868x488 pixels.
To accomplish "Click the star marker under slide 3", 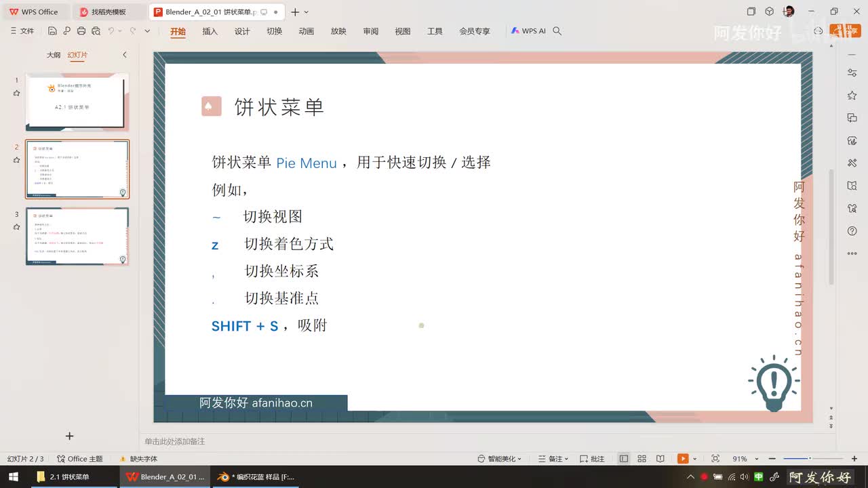I will [17, 227].
